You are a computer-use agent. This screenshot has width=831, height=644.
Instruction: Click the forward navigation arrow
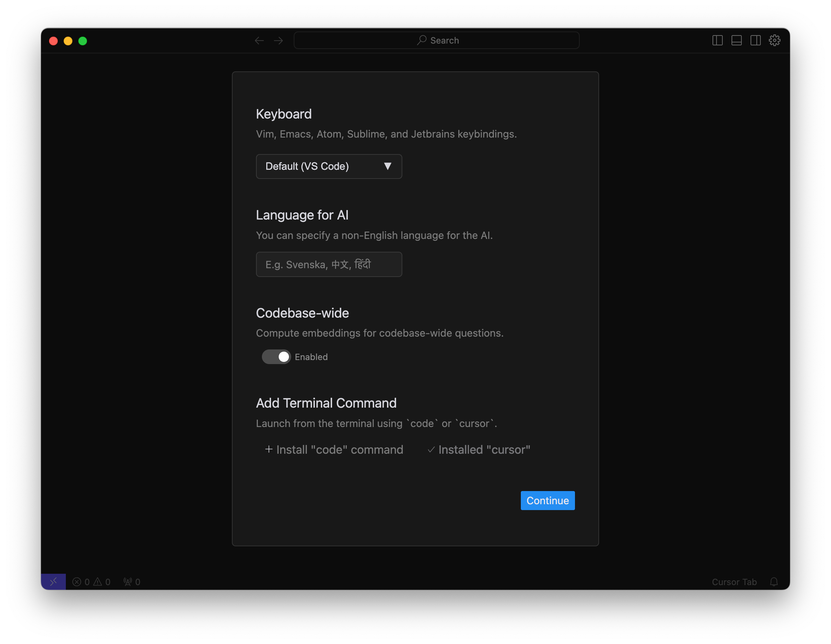pyautogui.click(x=278, y=41)
